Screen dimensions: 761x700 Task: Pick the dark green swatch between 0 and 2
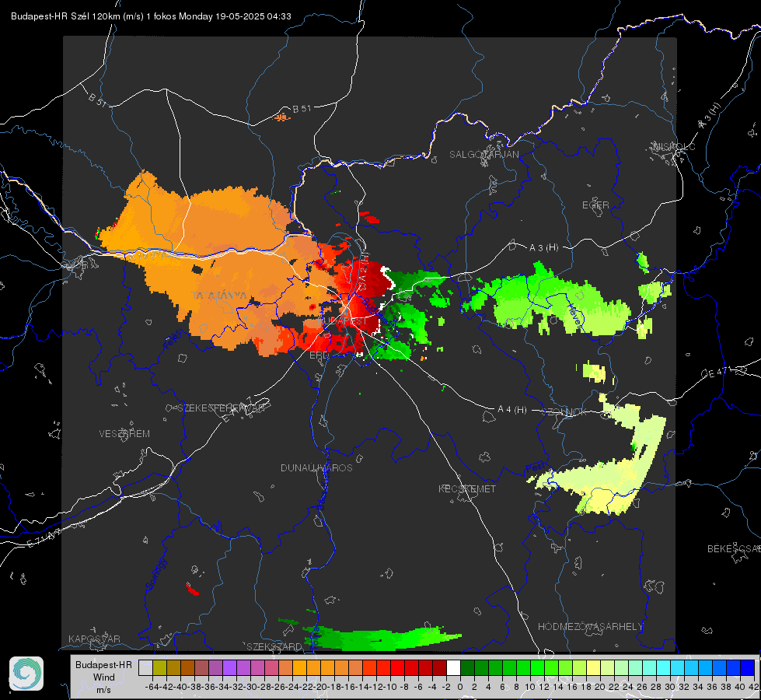point(467,667)
